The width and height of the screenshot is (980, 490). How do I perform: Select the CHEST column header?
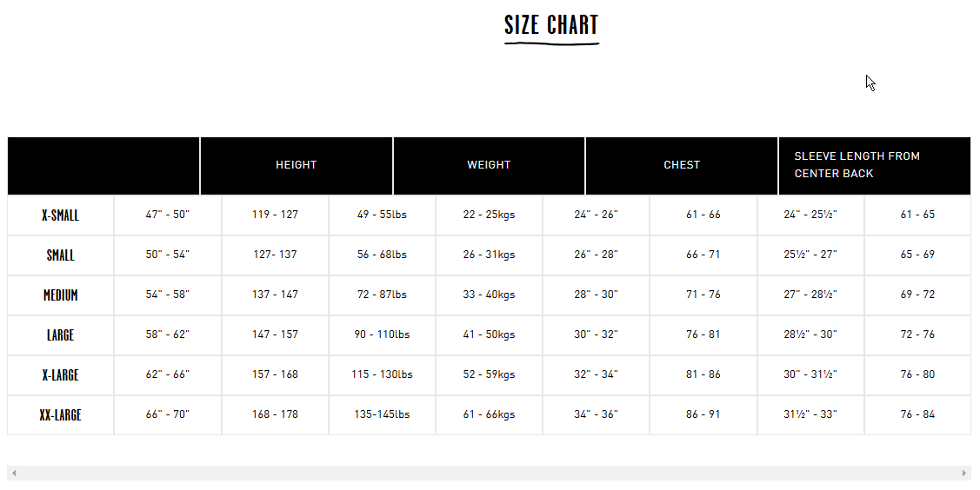coord(681,165)
